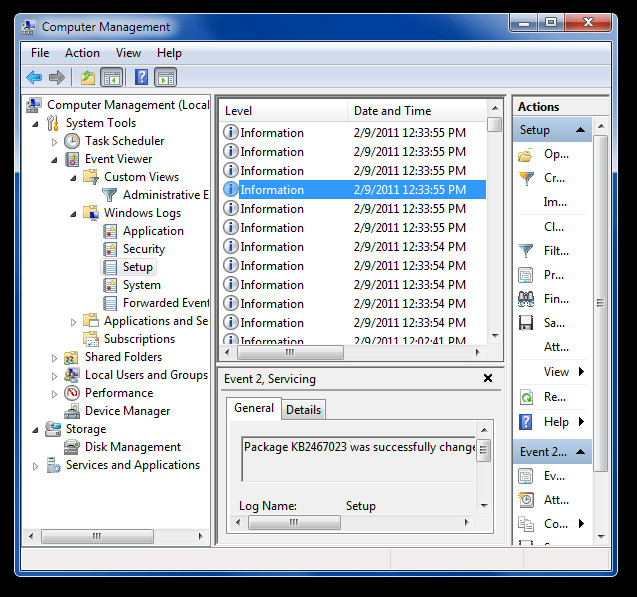The width and height of the screenshot is (637, 597).
Task: Open the Action menu
Action: coord(82,53)
